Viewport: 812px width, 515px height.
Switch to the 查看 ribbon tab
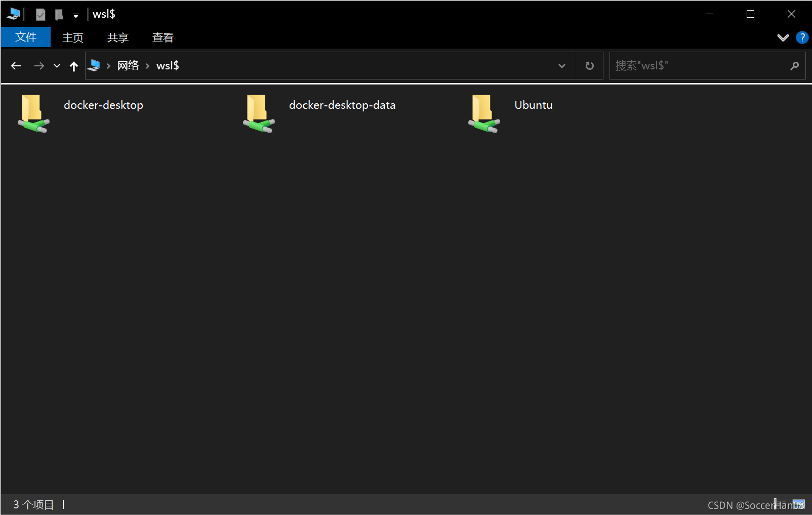click(x=163, y=37)
